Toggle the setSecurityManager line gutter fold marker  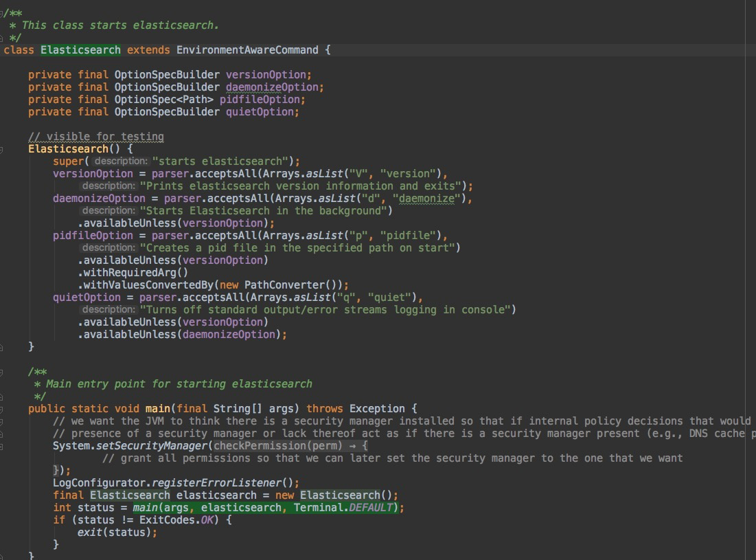click(1, 447)
